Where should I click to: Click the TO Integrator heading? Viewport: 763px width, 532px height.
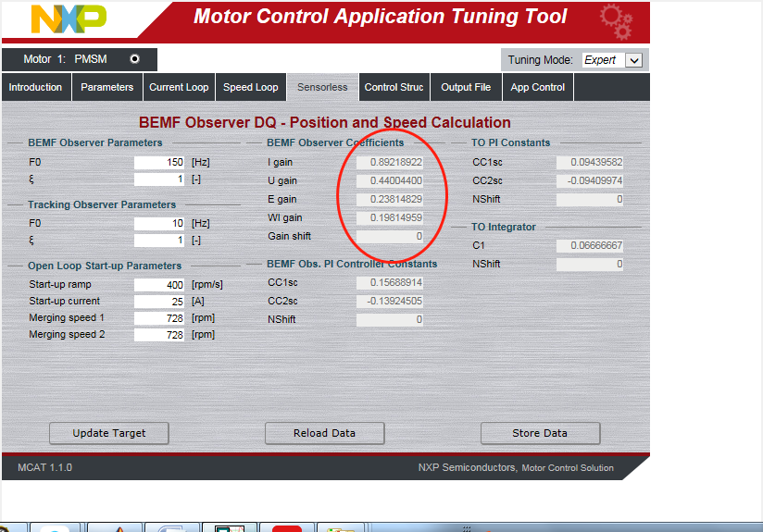[503, 227]
